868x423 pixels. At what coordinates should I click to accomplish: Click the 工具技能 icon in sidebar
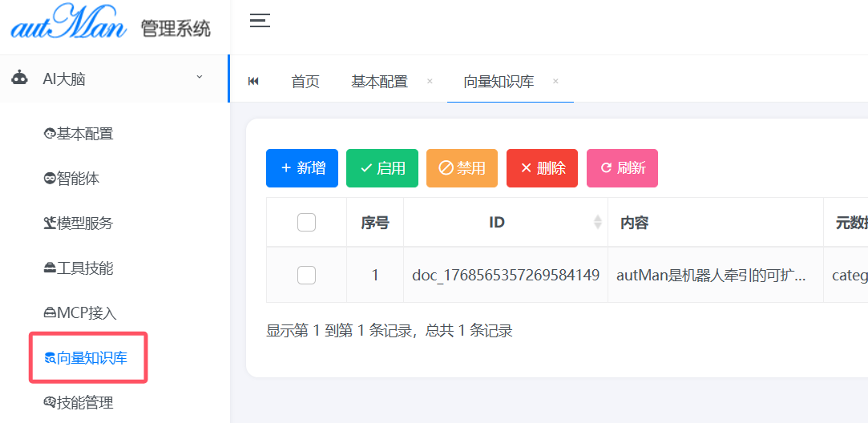point(50,268)
